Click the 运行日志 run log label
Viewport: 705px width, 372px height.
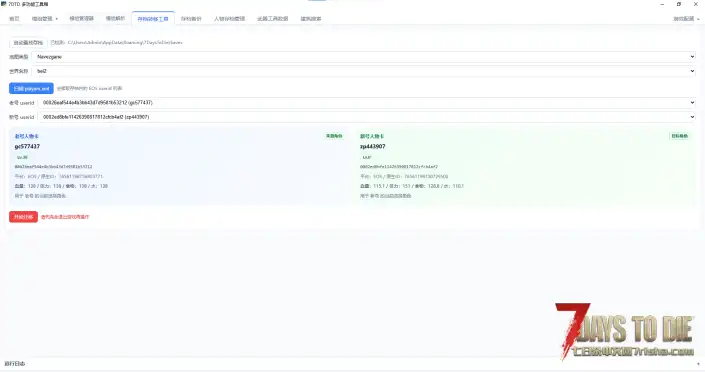(14, 363)
